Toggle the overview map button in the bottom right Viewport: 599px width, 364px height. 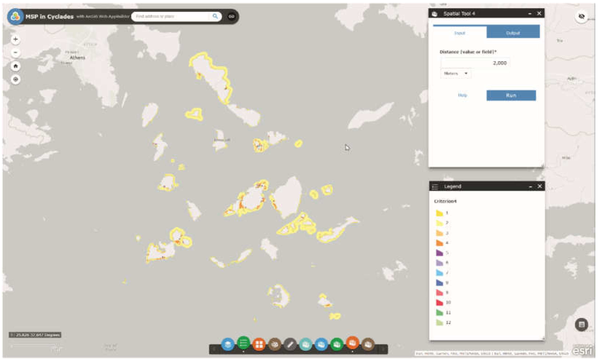(x=581, y=324)
